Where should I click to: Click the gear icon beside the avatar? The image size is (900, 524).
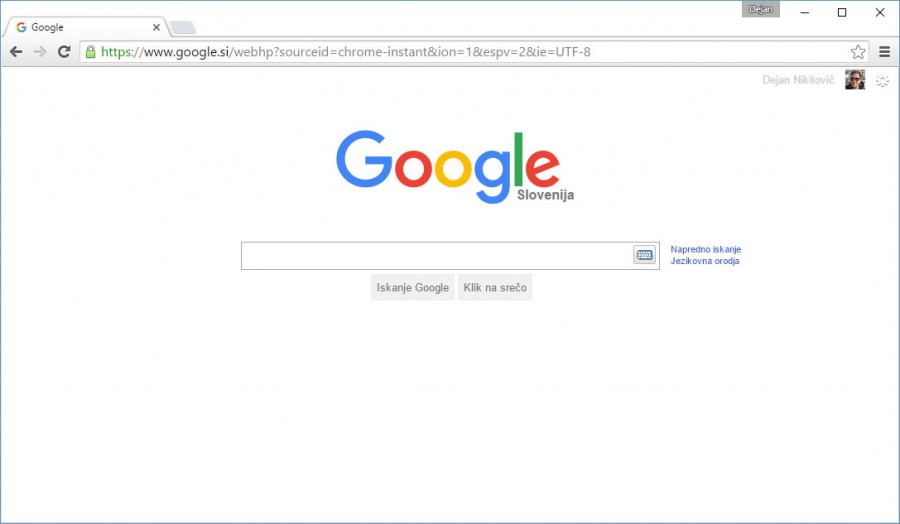point(882,81)
